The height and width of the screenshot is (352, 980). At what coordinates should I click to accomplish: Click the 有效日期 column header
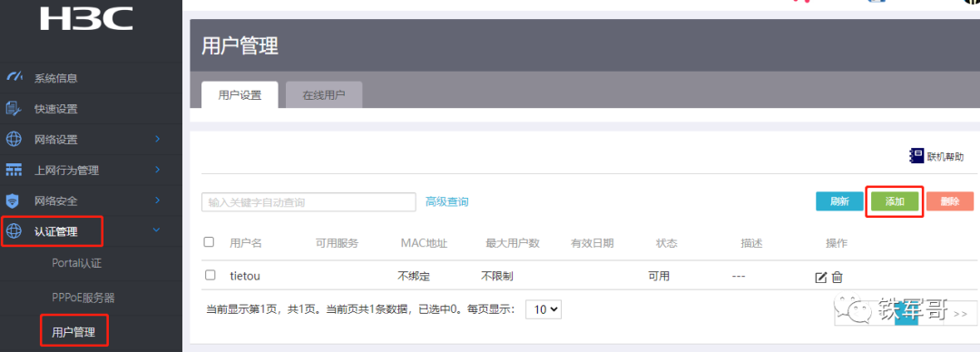coord(592,243)
